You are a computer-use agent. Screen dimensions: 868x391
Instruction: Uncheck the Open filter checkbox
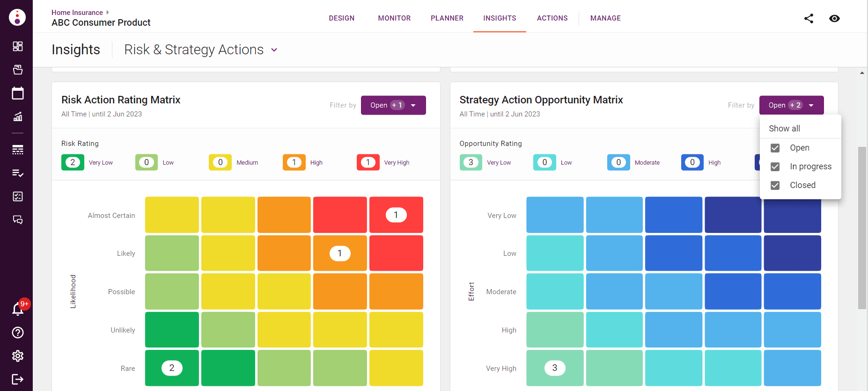coord(775,148)
